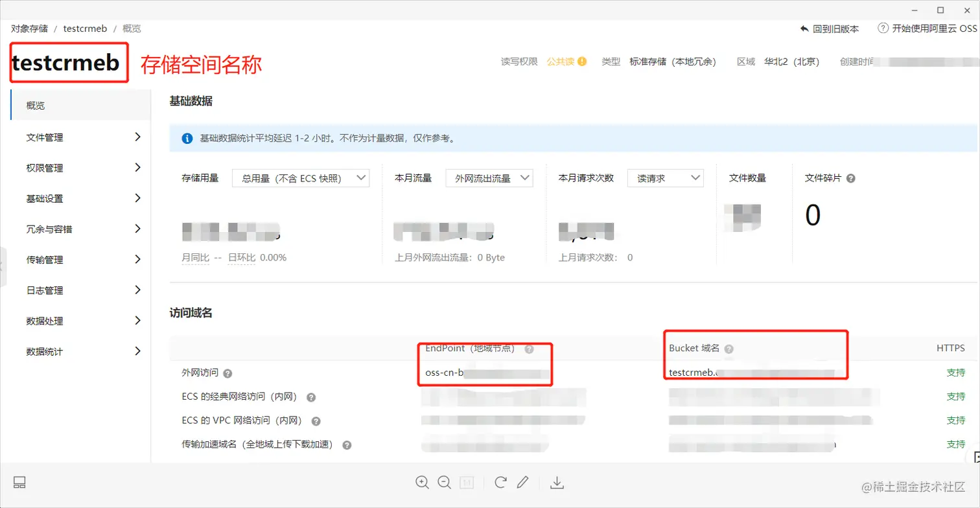Click testcrmeb in the breadcrumb
This screenshot has height=508, width=980.
click(84, 29)
